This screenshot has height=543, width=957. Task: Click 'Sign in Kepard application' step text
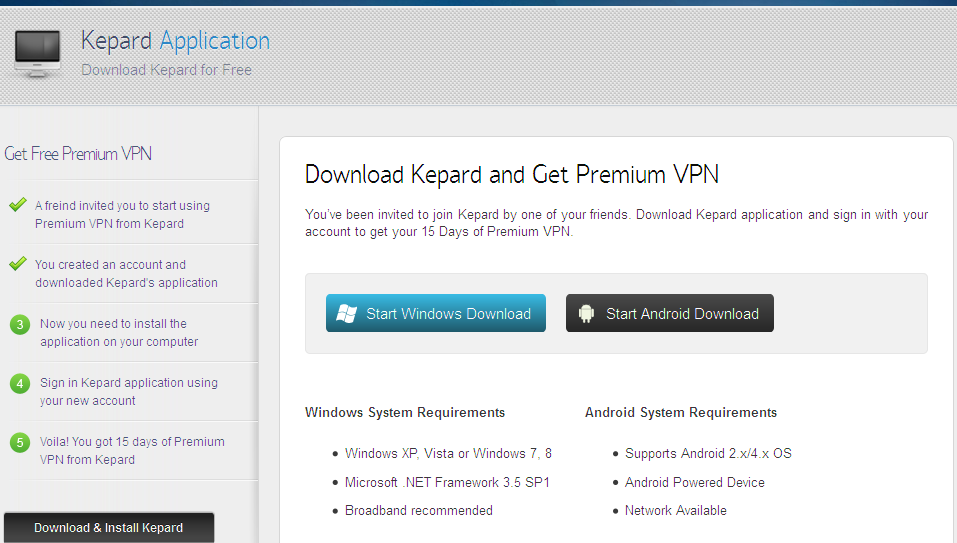129,392
